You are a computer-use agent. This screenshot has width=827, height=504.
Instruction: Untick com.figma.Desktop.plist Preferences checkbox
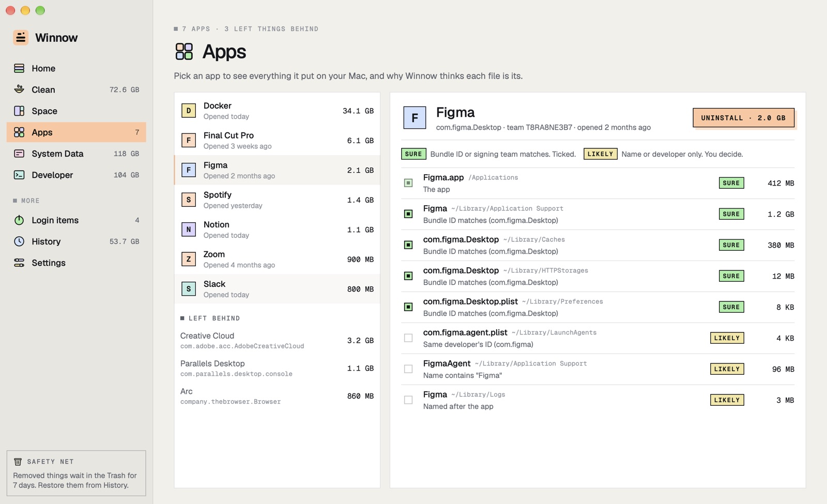408,307
